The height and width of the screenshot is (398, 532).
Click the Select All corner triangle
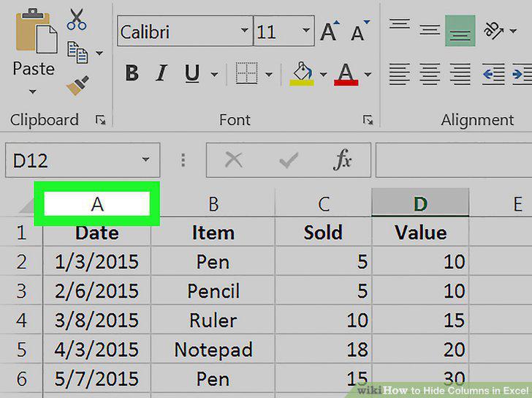tap(27, 206)
